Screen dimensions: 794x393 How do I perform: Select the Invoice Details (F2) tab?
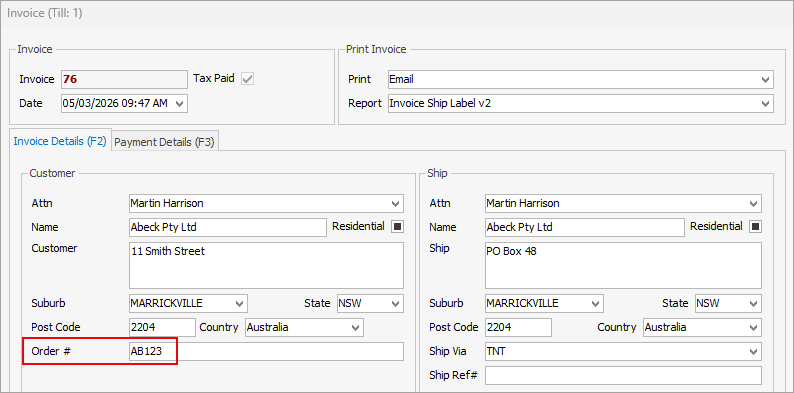pyautogui.click(x=60, y=141)
